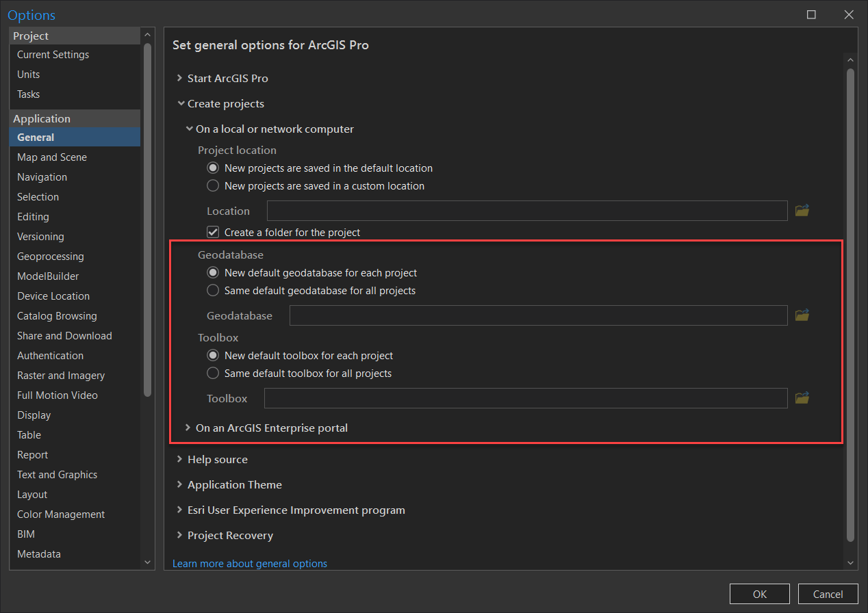868x613 pixels.
Task: Click the browse folder icon beside Location
Action: (802, 211)
